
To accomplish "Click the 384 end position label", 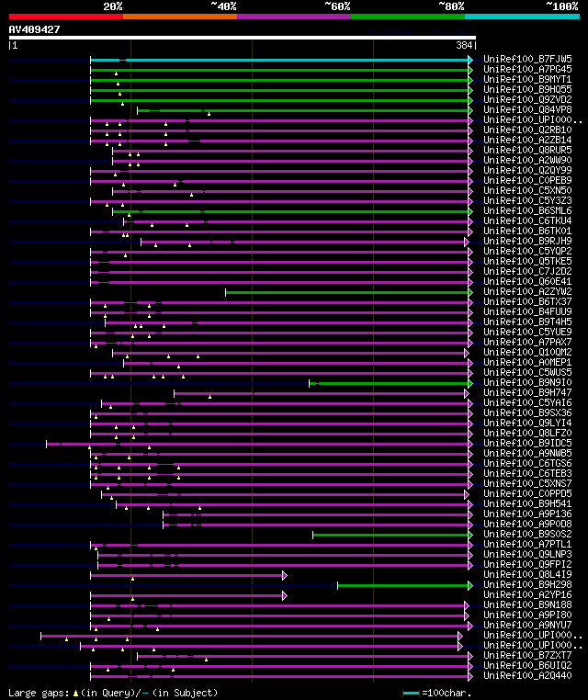I will 464,45.
